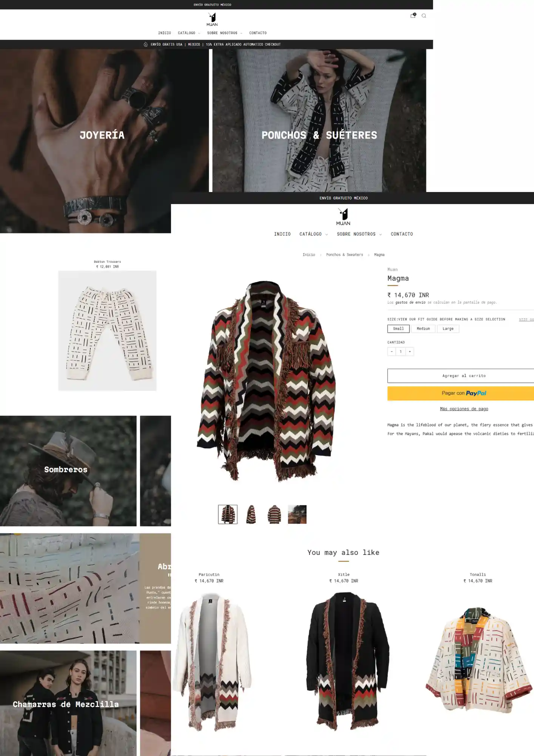Open the shopping cart icon
This screenshot has width=534, height=756.
413,15
